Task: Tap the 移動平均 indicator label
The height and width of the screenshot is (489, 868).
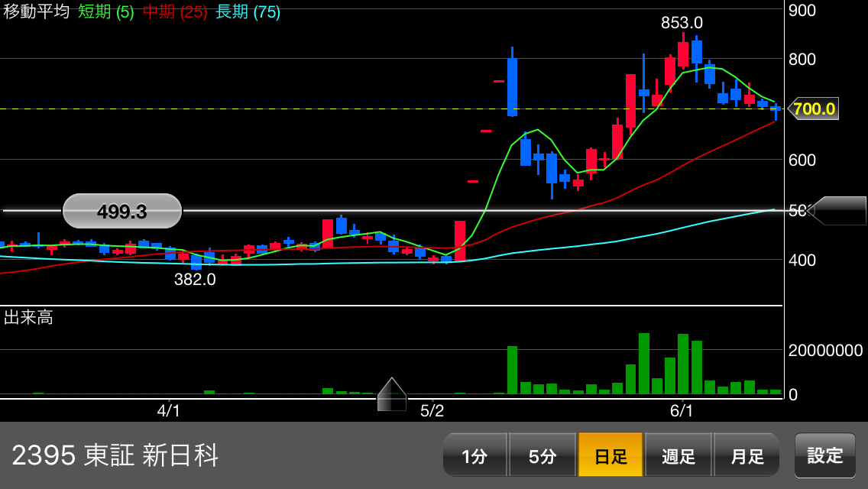Action: coord(36,11)
